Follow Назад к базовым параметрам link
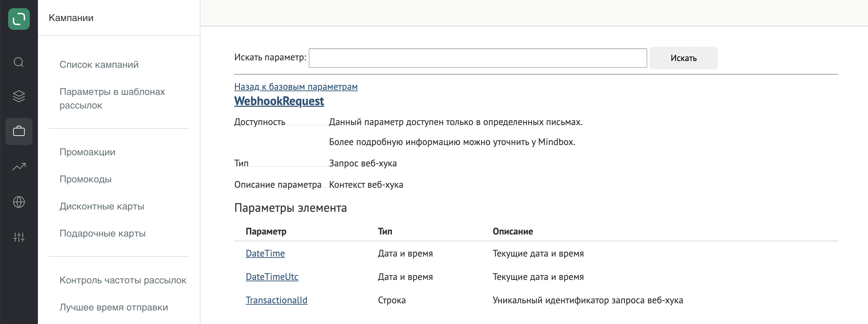 coord(296,87)
